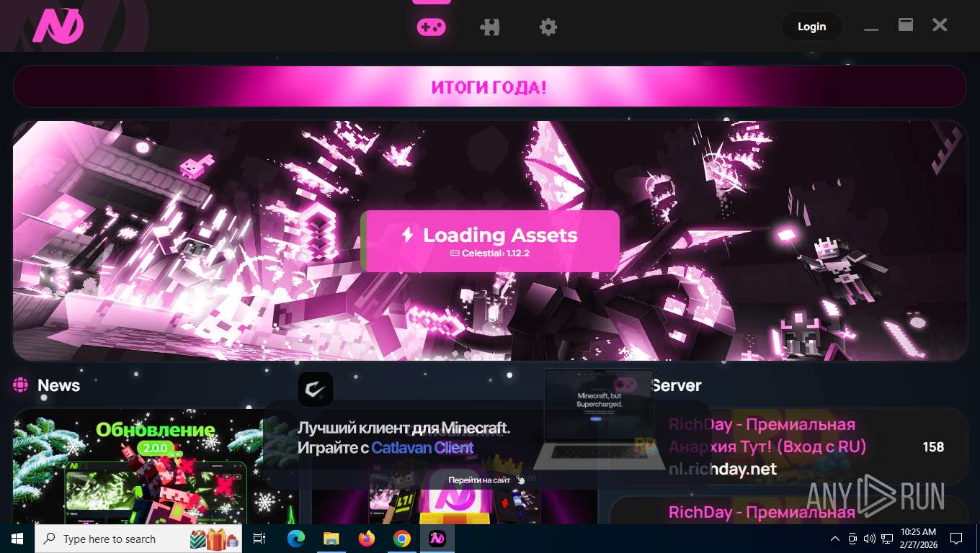Screen dimensions: 980x553
Task: Open the gamepad Play tab
Action: click(431, 27)
